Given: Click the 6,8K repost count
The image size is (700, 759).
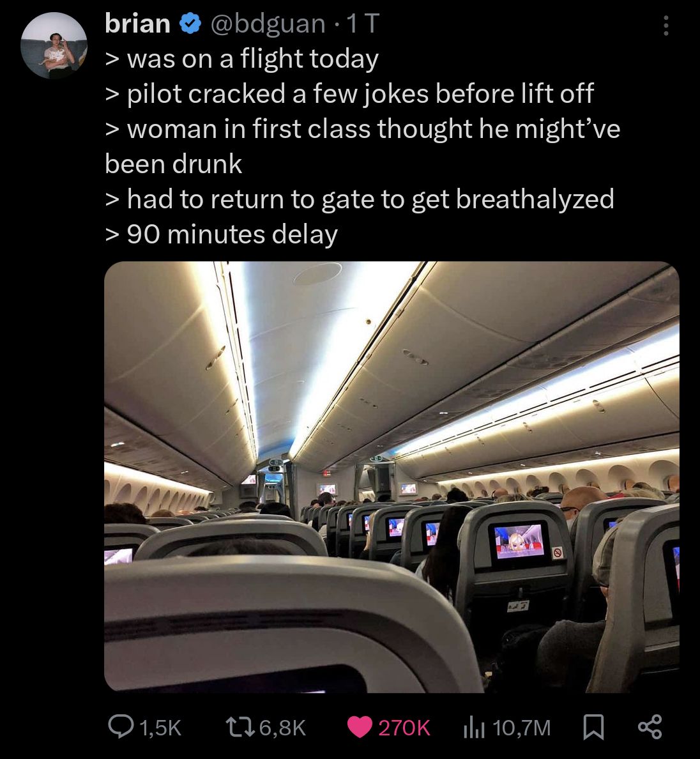Looking at the screenshot, I should [x=283, y=728].
